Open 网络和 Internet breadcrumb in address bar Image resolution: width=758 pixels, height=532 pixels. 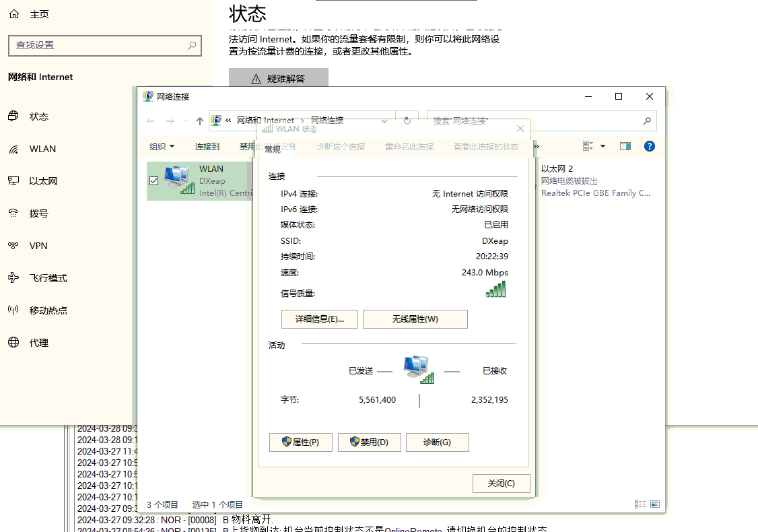tap(265, 121)
